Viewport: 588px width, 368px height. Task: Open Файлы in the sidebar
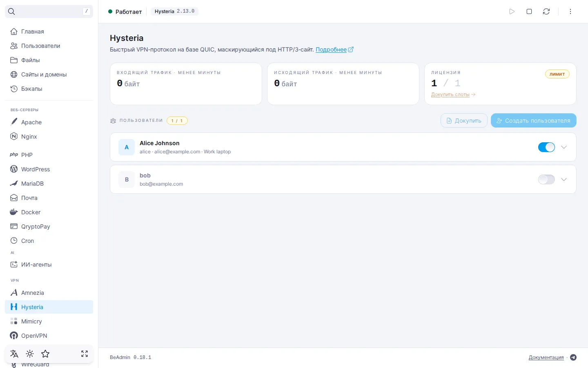click(x=49, y=60)
